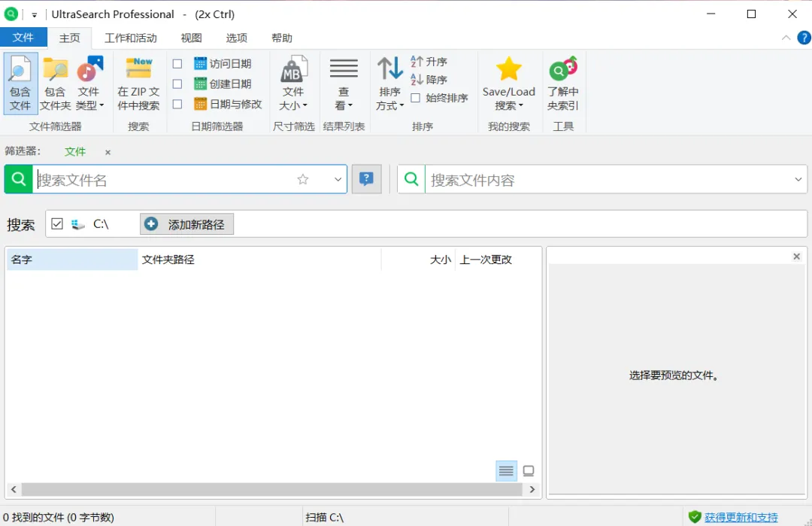The image size is (812, 526).
Task: Remove the 文件 filter with its x
Action: pyautogui.click(x=108, y=152)
